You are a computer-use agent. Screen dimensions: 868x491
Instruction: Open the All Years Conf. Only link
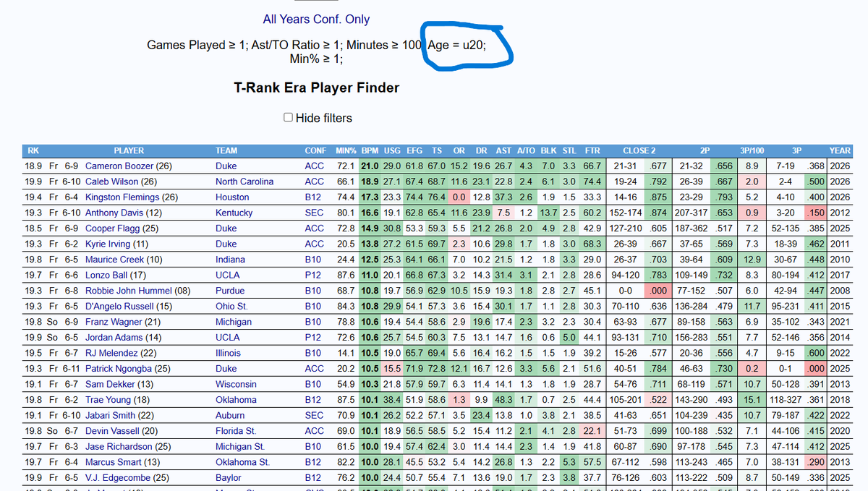tap(316, 20)
